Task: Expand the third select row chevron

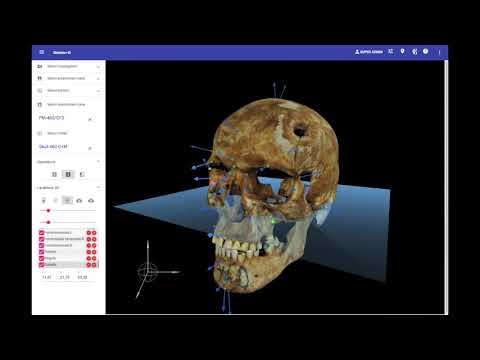Action: pyautogui.click(x=98, y=91)
